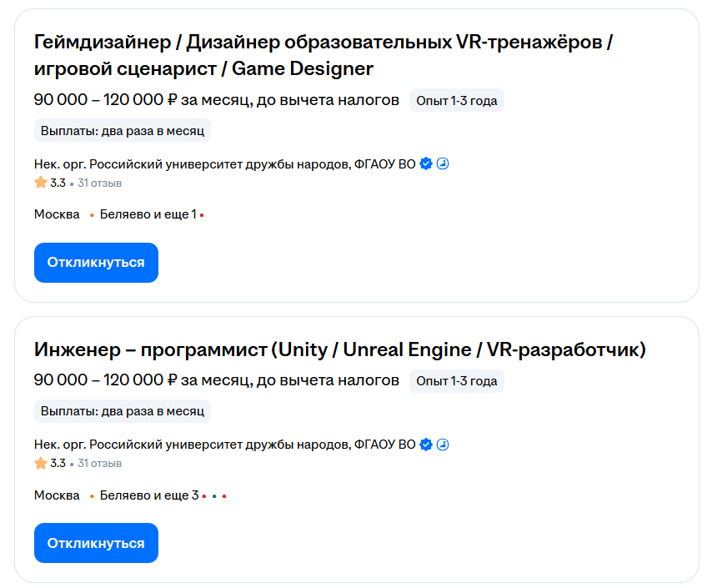
Task: Click the round employer profile icon after ФГАОУ ВО
Action: click(x=443, y=164)
